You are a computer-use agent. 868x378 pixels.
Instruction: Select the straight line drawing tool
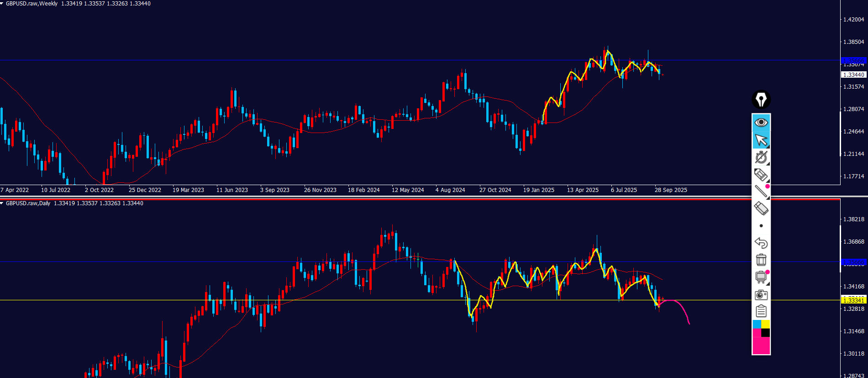pos(761,192)
